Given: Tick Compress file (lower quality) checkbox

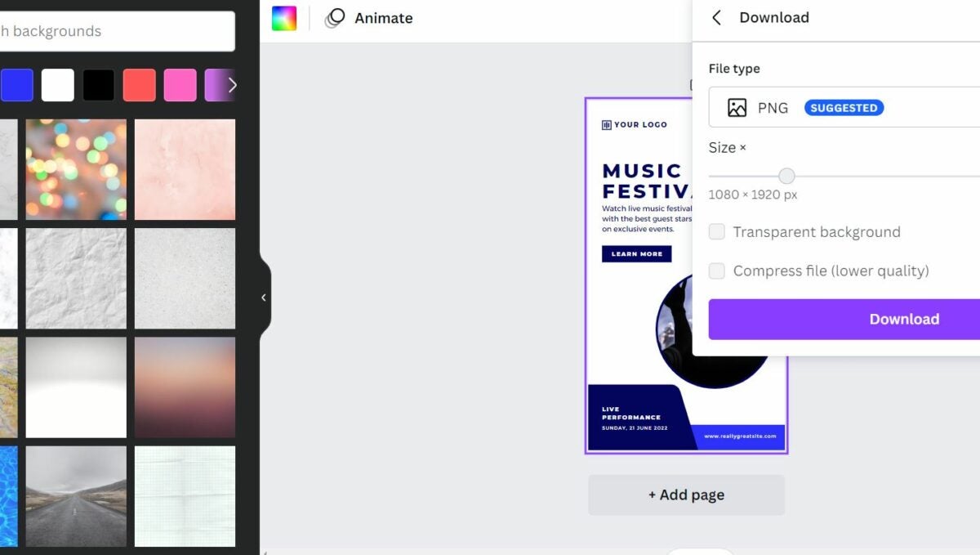Looking at the screenshot, I should [x=716, y=271].
